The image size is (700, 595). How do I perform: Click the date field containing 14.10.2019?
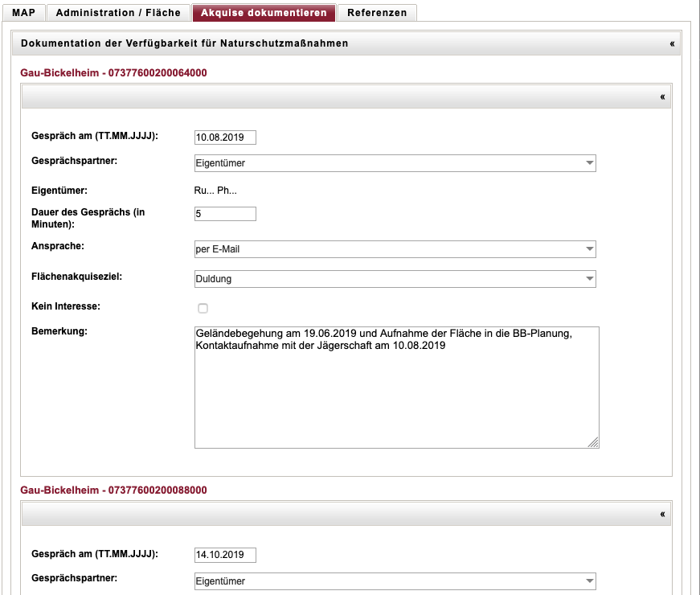tap(225, 555)
